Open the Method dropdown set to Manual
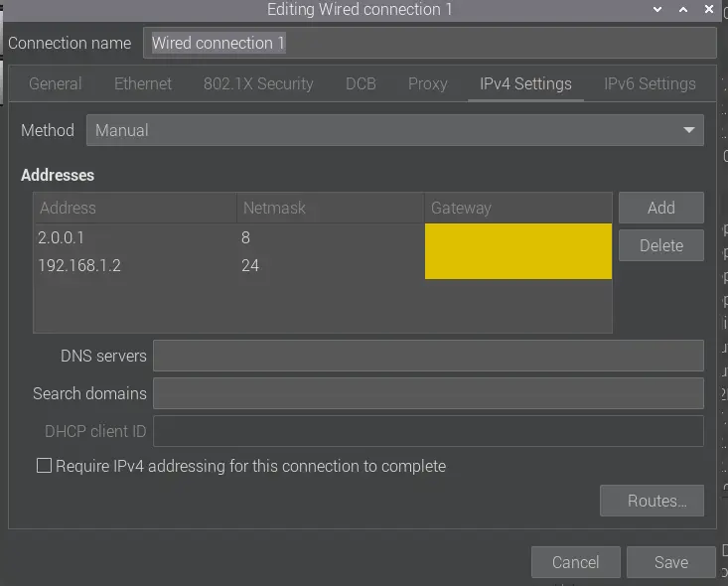 point(394,130)
